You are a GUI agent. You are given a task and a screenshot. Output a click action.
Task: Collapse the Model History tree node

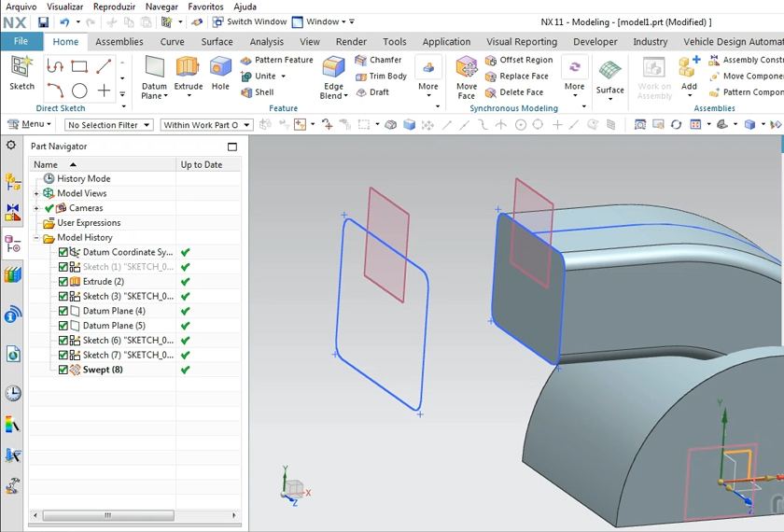pos(36,238)
